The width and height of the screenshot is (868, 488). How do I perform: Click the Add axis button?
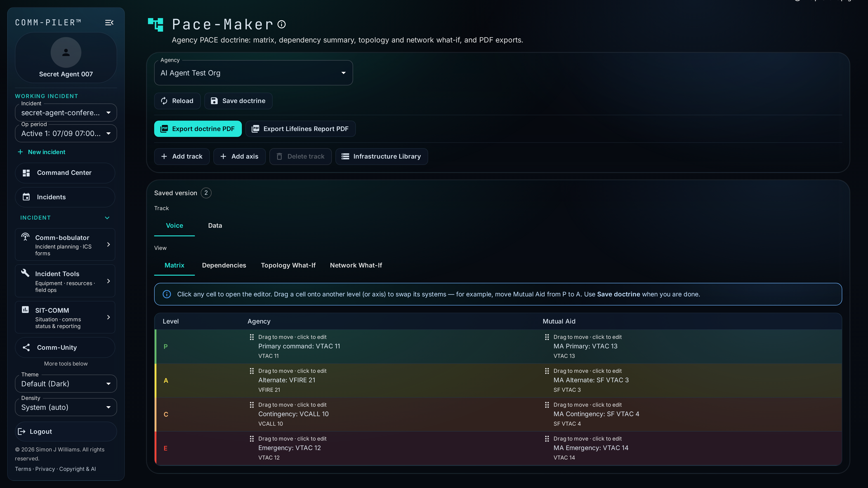coord(240,156)
